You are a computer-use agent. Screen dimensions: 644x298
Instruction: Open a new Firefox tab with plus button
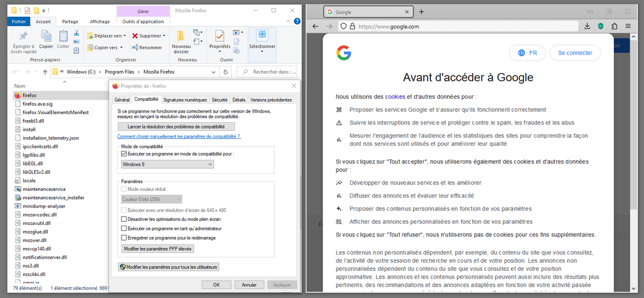tap(421, 12)
